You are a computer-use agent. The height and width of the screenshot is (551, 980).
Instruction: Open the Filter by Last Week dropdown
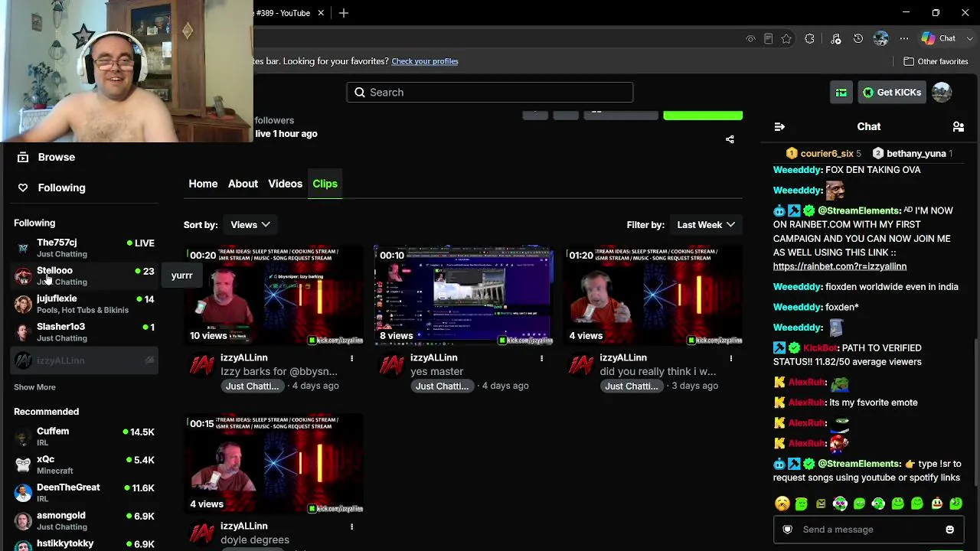pyautogui.click(x=706, y=225)
